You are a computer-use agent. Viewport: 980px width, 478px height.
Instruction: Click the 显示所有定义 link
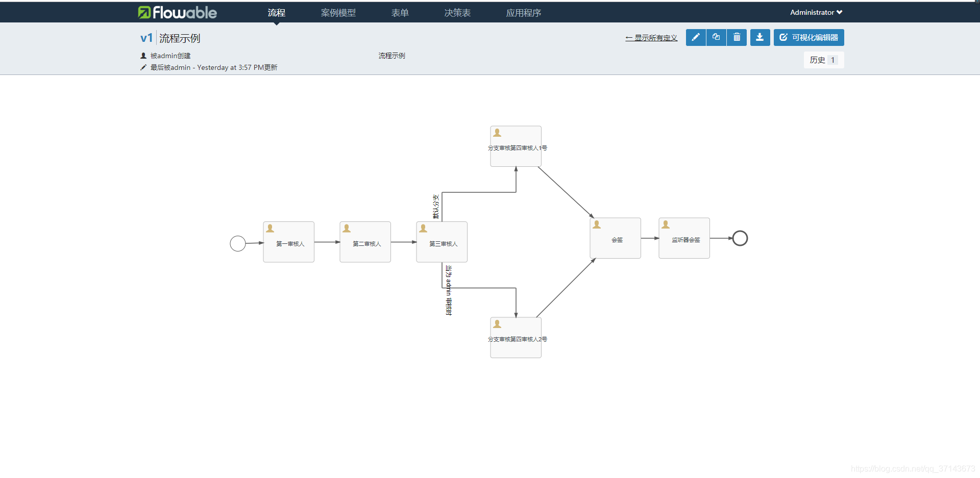(651, 38)
